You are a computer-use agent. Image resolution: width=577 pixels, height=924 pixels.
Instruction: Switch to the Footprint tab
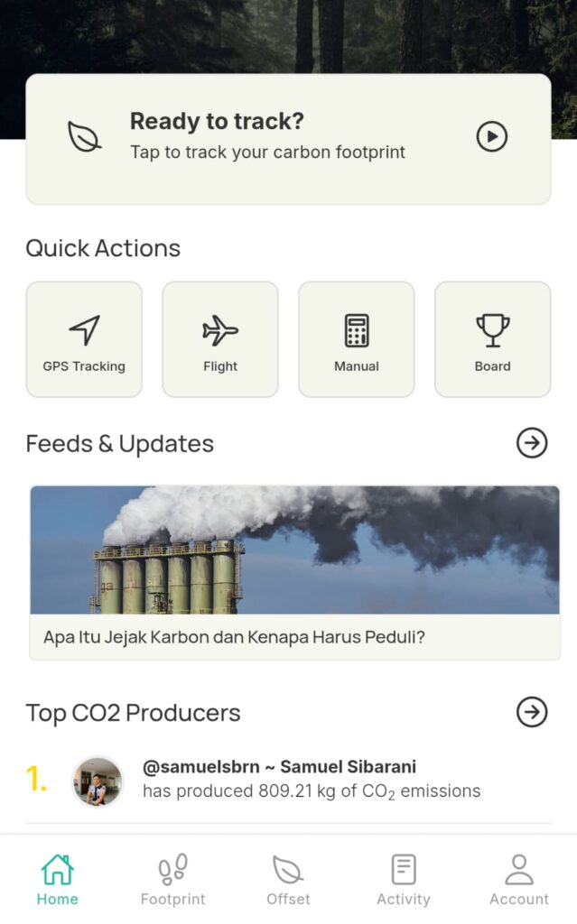[172, 880]
